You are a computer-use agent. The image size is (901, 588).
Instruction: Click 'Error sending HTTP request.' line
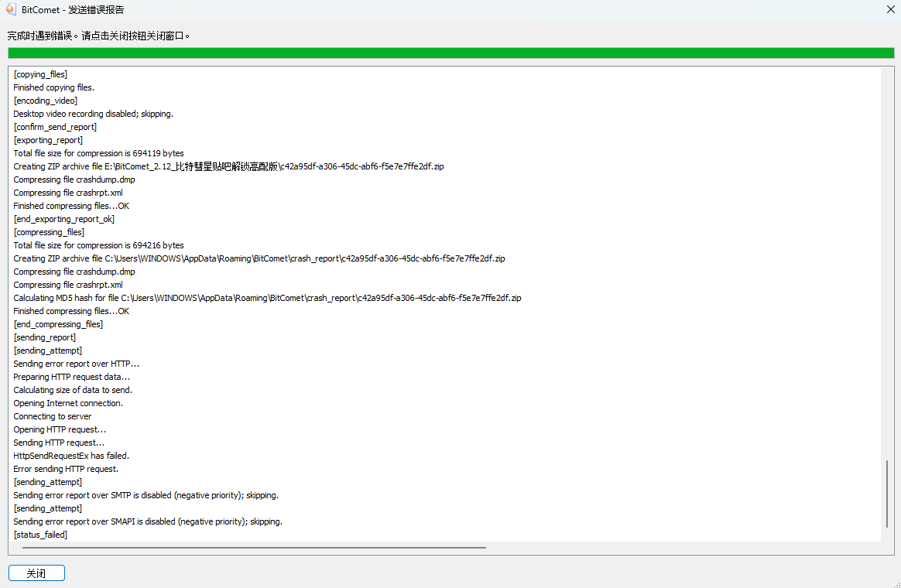pos(66,470)
